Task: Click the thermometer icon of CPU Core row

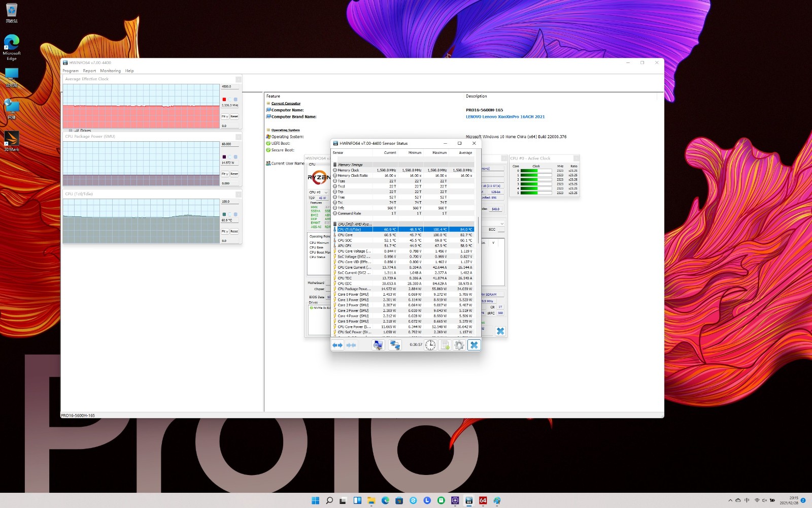Action: coord(335,235)
